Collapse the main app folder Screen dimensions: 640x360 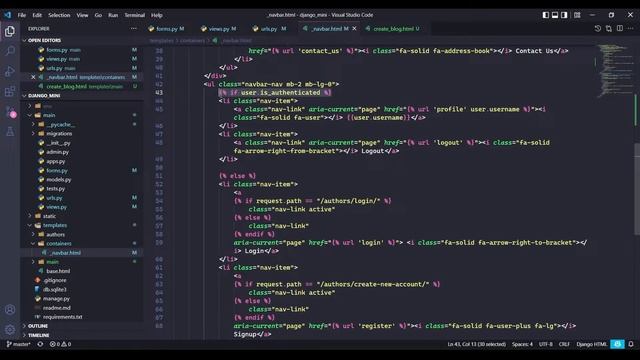tap(49, 115)
